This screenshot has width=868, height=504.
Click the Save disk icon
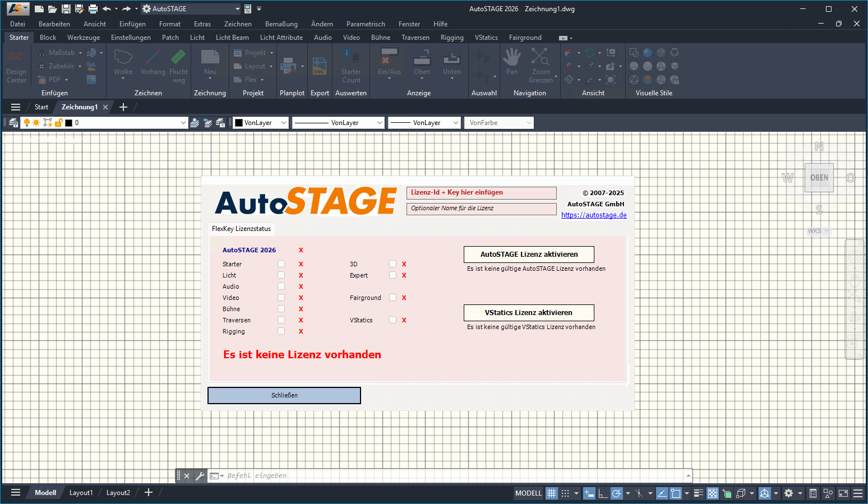pos(66,9)
